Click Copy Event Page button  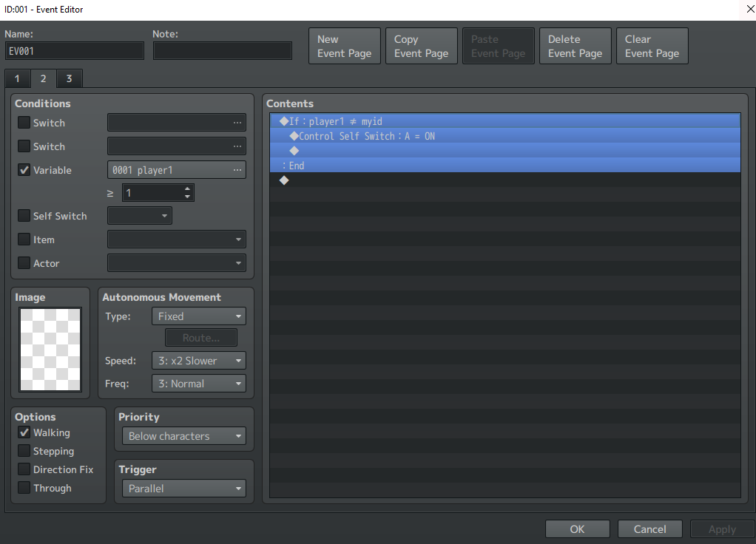point(422,46)
